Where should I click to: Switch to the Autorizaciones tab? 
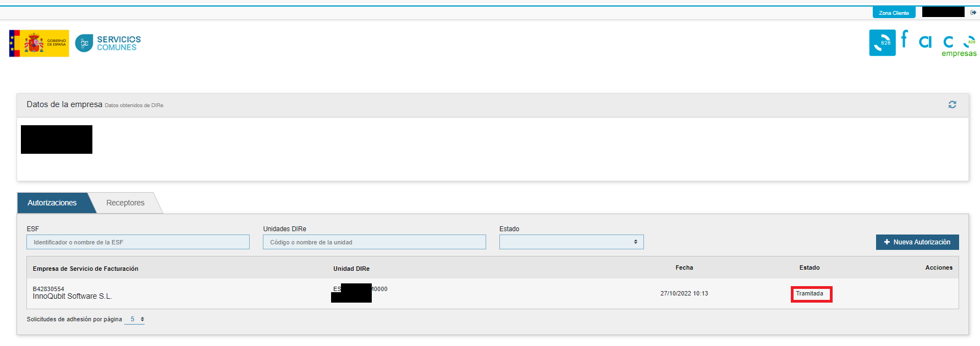[52, 203]
